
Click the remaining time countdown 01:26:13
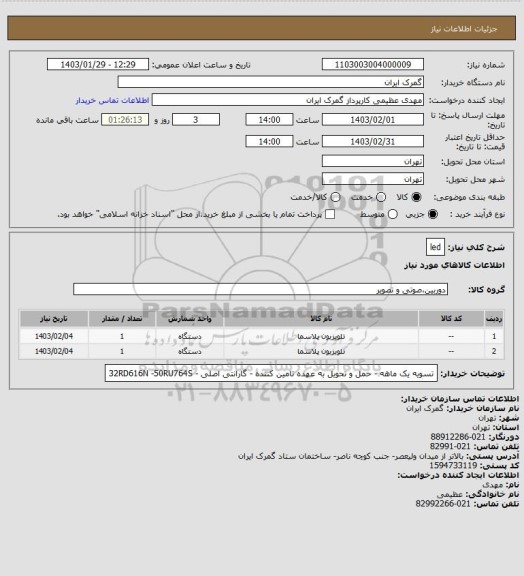(x=125, y=120)
